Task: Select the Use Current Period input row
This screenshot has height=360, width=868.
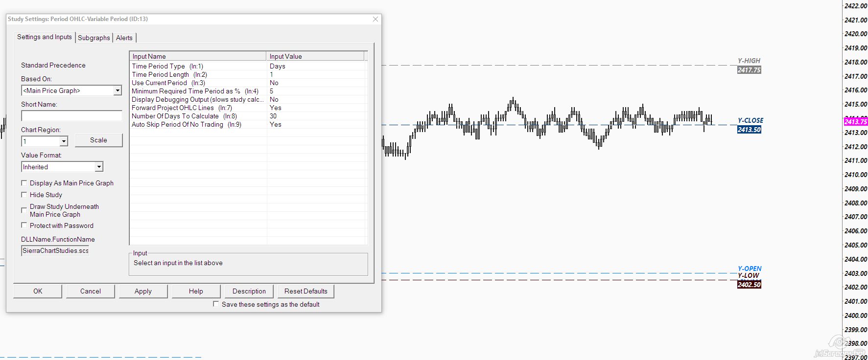Action: [248, 83]
